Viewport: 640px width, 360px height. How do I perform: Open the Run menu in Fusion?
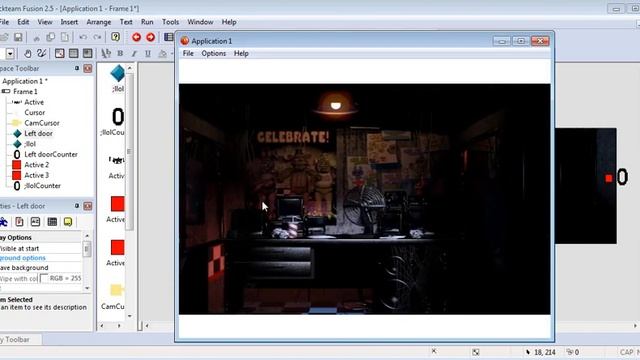click(x=147, y=22)
